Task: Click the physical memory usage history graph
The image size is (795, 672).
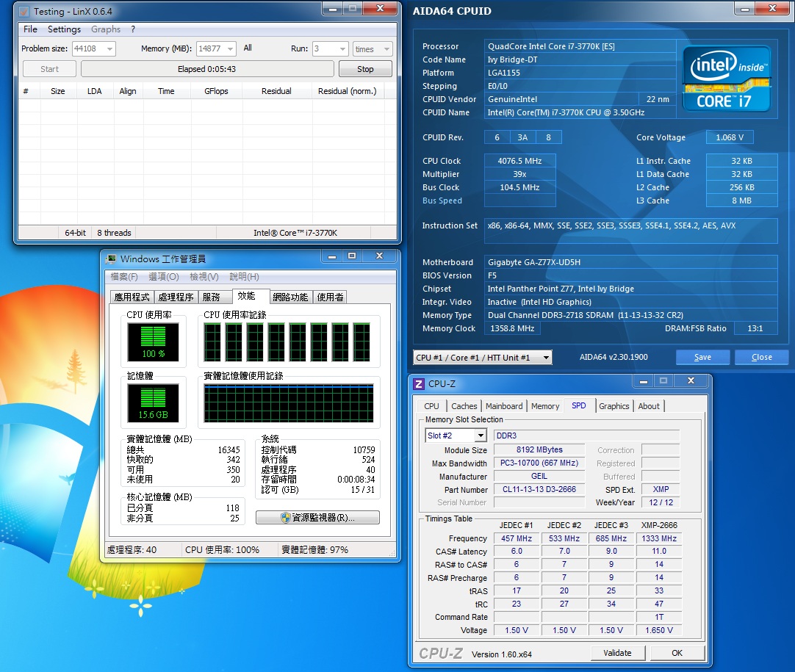Action: 289,403
